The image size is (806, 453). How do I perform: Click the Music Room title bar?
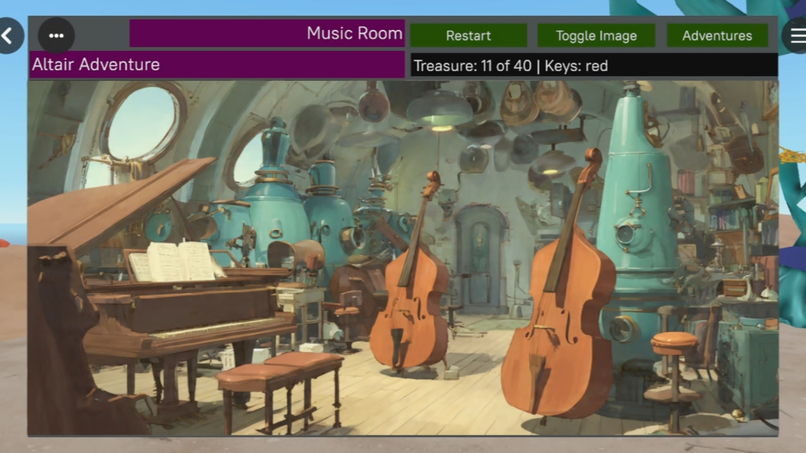(x=267, y=33)
